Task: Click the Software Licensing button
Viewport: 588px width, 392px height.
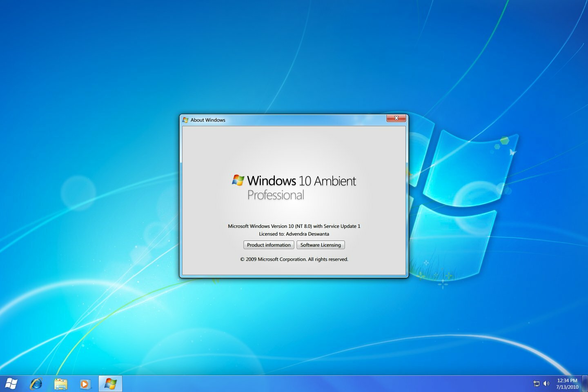Action: (x=321, y=245)
